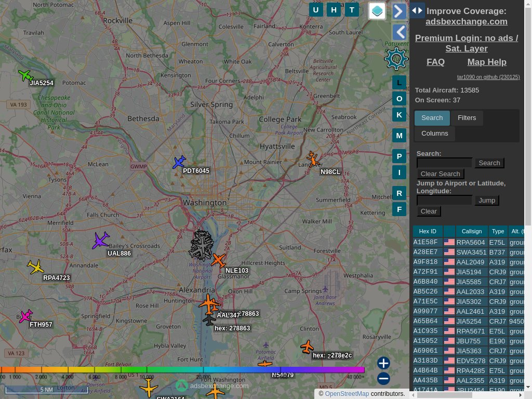532x399 pixels.
Task: Open the adsbexchange.com coverage link
Action: click(466, 21)
